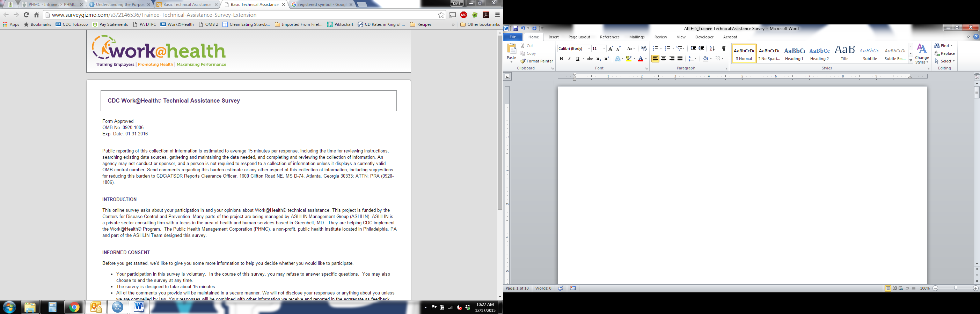Reload the Chrome page

[x=26, y=15]
